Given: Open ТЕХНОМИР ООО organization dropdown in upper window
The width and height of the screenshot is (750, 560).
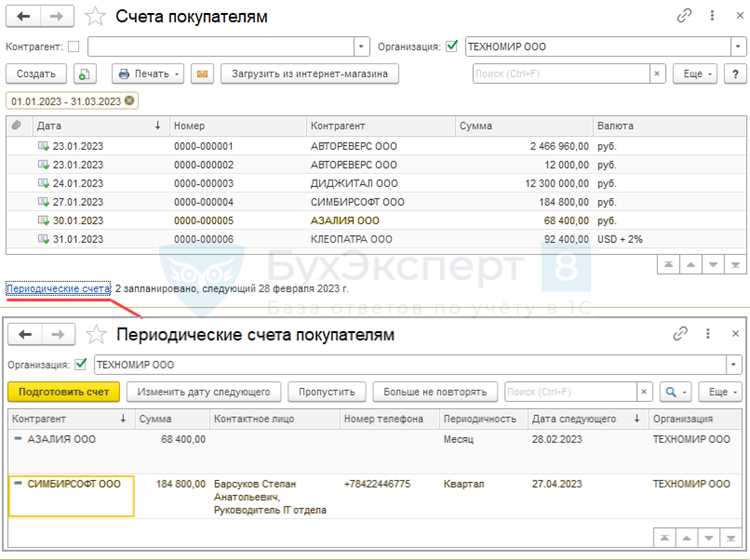Looking at the screenshot, I should 738,46.
